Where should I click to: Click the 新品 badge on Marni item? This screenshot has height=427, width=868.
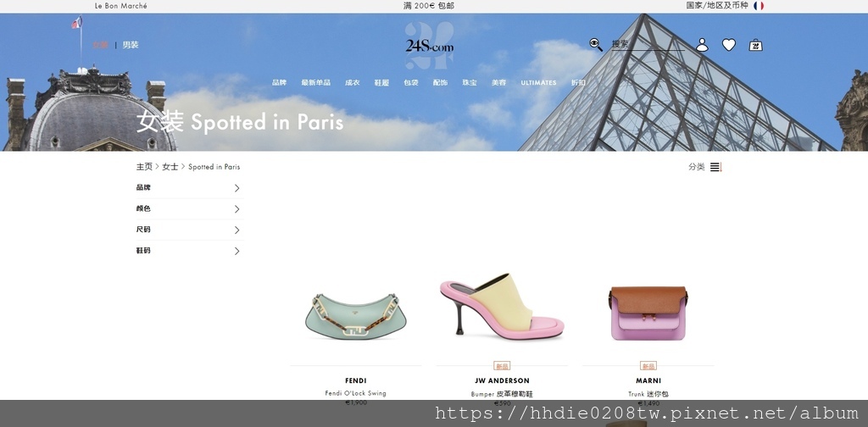[648, 366]
